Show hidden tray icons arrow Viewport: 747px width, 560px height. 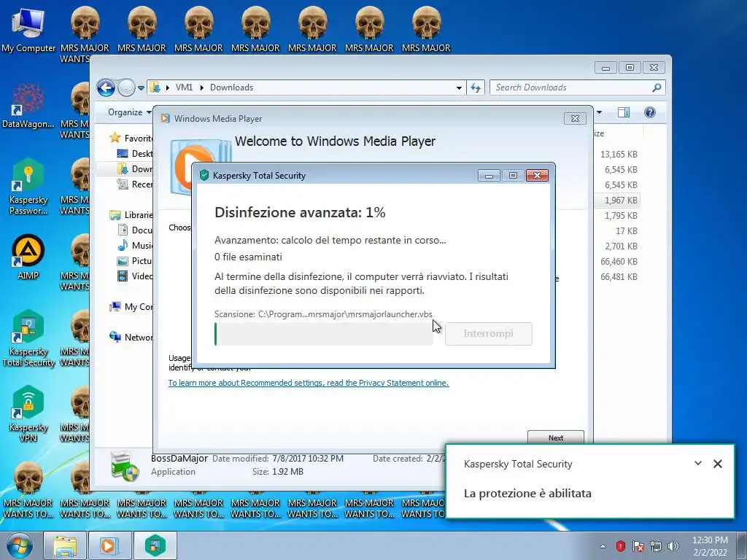(603, 546)
